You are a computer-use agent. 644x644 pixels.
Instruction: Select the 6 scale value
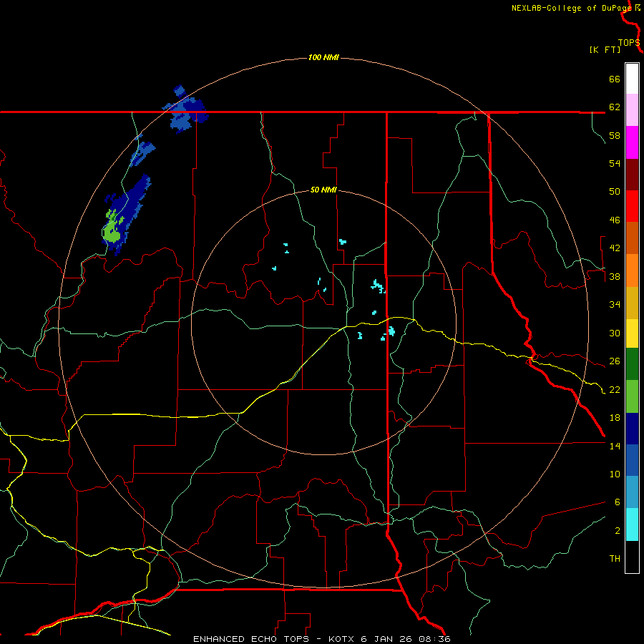pos(617,502)
